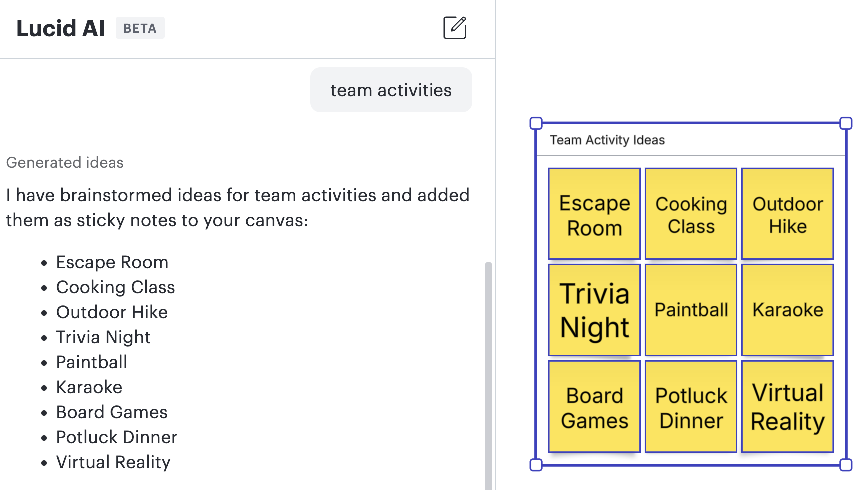
Task: Select the Outdoor Hike sticky note
Action: pos(787,214)
